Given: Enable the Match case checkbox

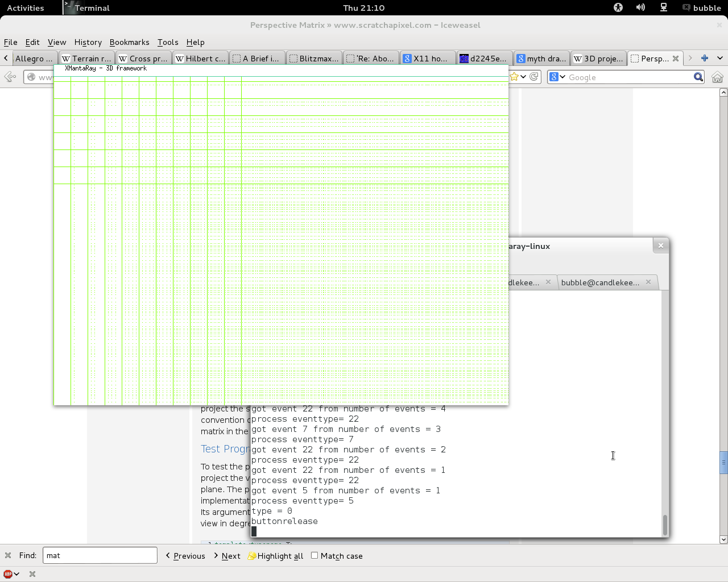Looking at the screenshot, I should pos(315,556).
